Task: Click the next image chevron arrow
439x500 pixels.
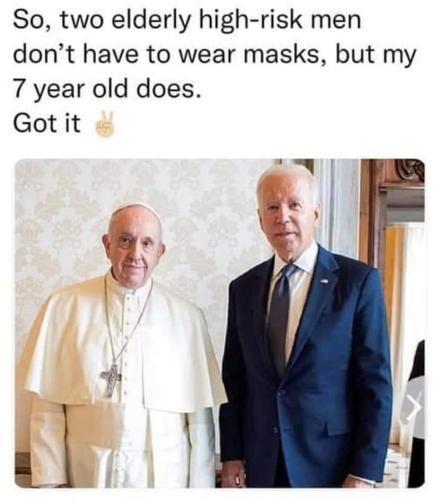Action: tap(415, 409)
